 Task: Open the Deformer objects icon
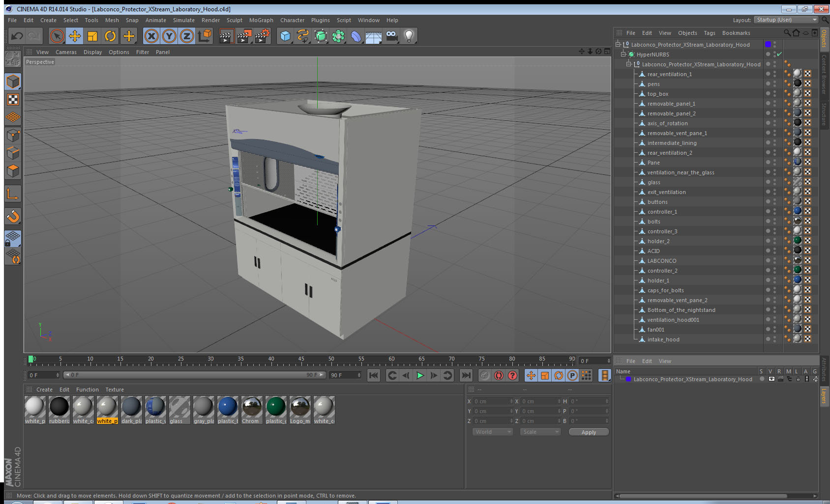click(x=356, y=36)
